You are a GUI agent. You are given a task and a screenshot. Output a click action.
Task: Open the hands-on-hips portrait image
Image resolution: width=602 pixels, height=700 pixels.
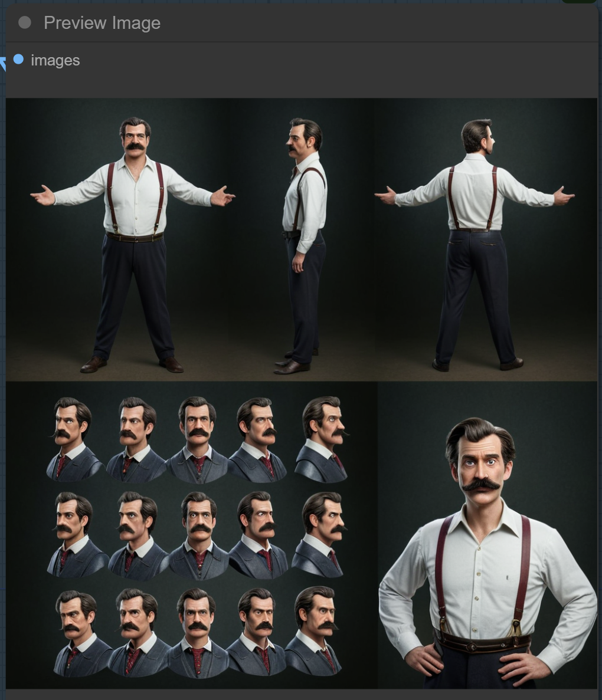[488, 535]
